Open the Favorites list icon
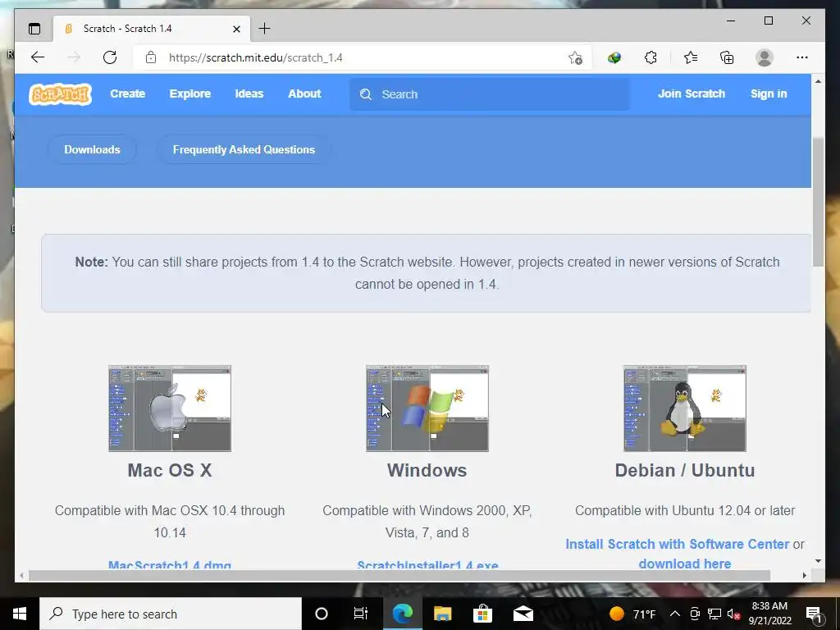Viewport: 840px width, 630px height. (691, 57)
